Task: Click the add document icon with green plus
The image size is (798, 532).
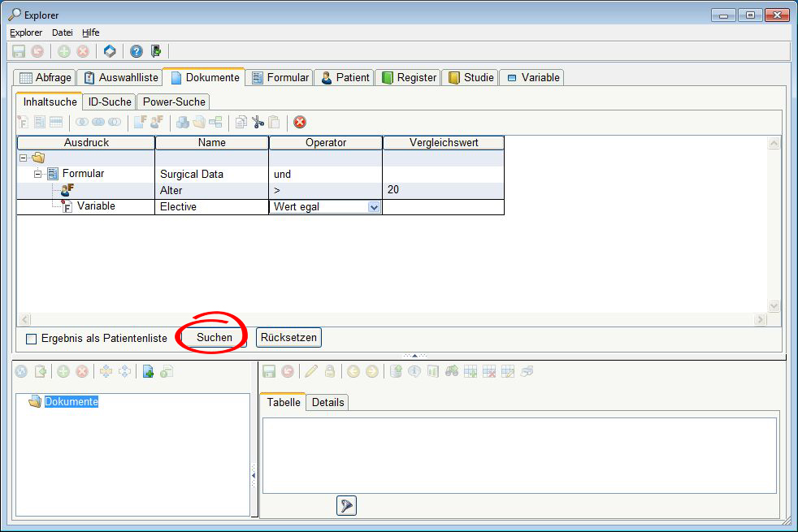Action: click(x=148, y=371)
